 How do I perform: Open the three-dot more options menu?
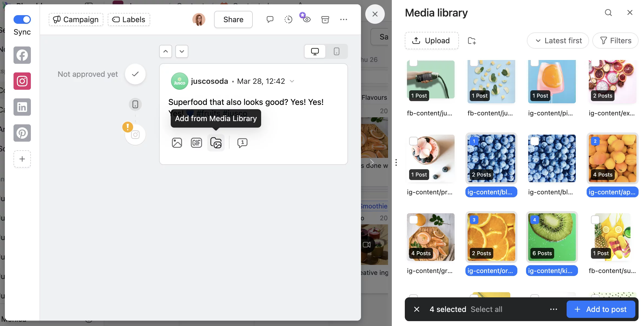344,19
